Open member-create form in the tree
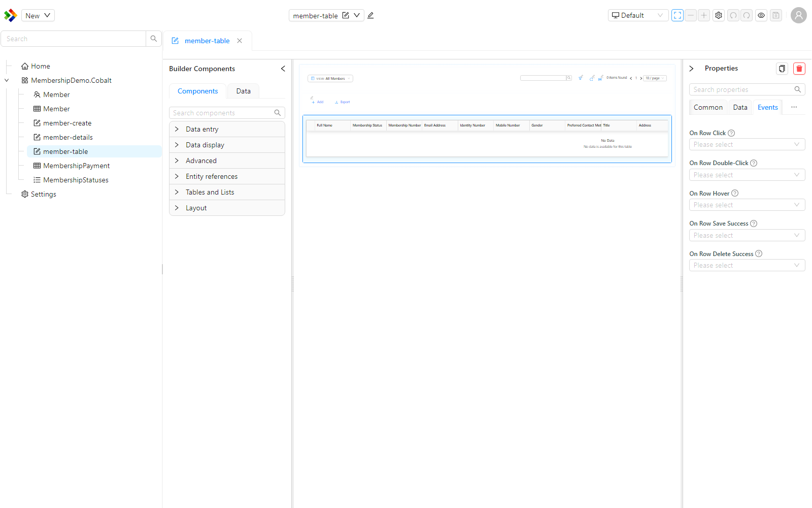The width and height of the screenshot is (812, 508). pos(62,123)
